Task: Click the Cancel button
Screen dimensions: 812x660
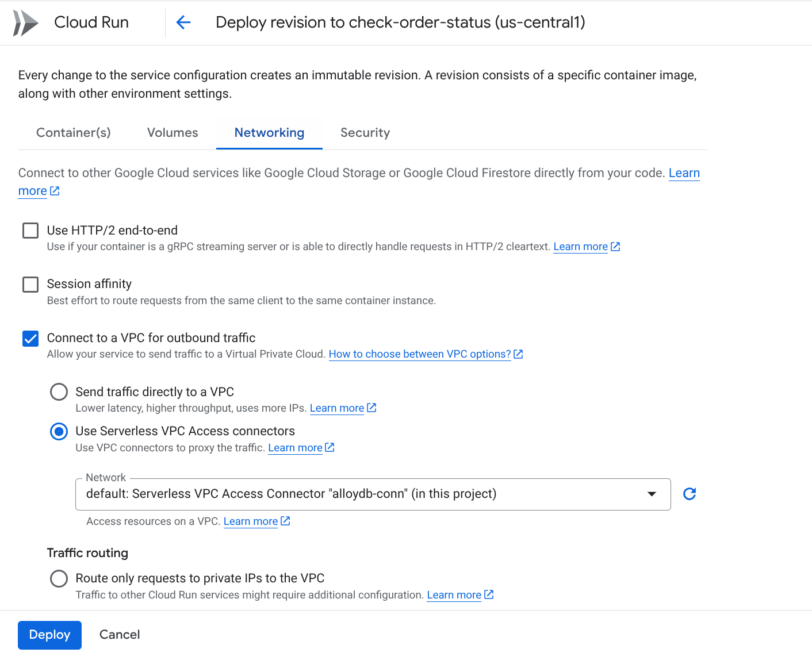Action: 120,635
